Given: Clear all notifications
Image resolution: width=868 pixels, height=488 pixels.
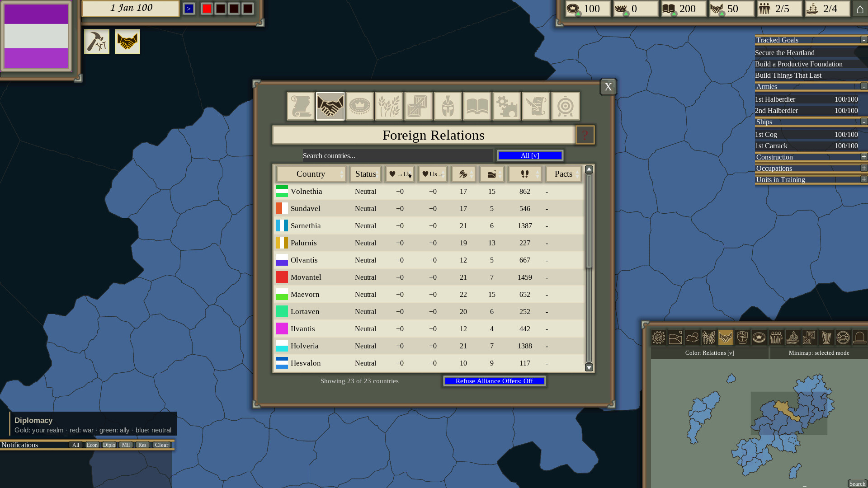Looking at the screenshot, I should point(161,445).
